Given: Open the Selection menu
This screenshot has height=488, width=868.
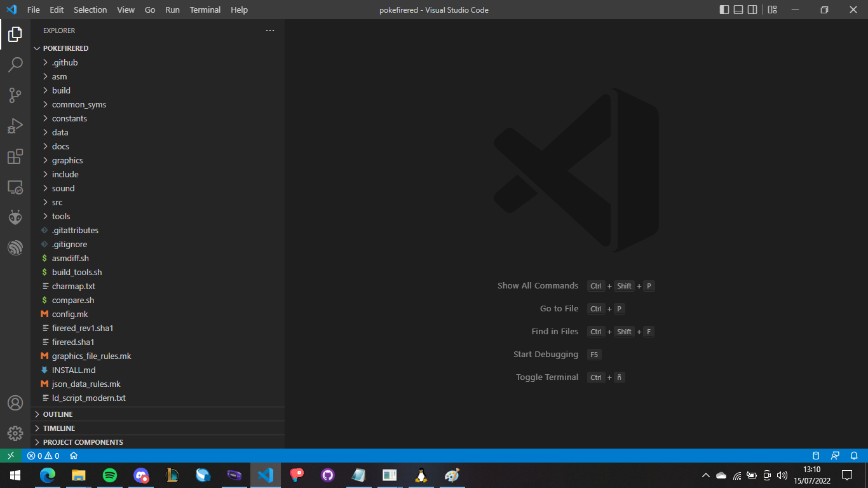Looking at the screenshot, I should (90, 10).
